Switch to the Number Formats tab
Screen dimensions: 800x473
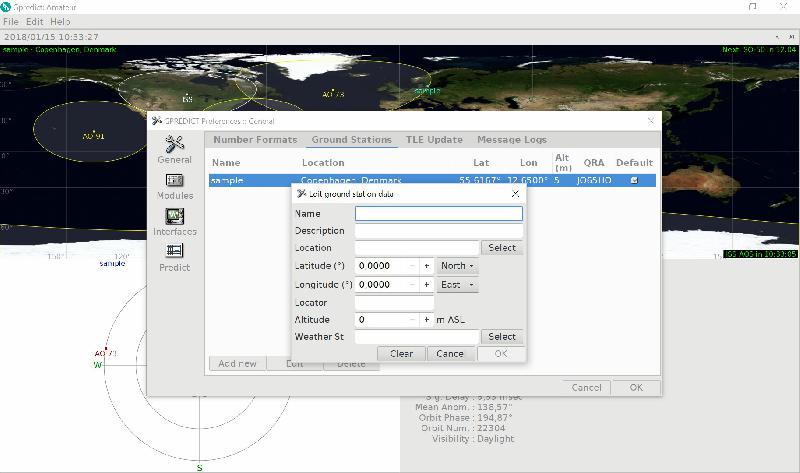[x=255, y=140]
